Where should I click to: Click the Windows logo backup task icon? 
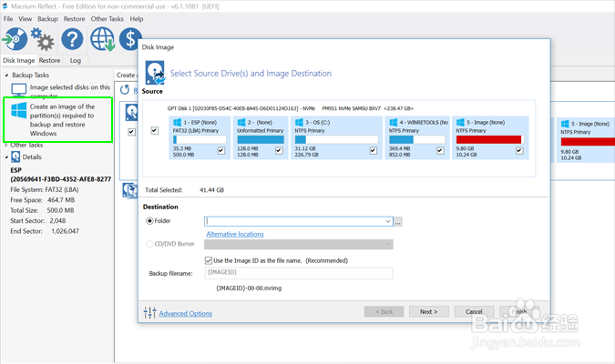tap(19, 110)
